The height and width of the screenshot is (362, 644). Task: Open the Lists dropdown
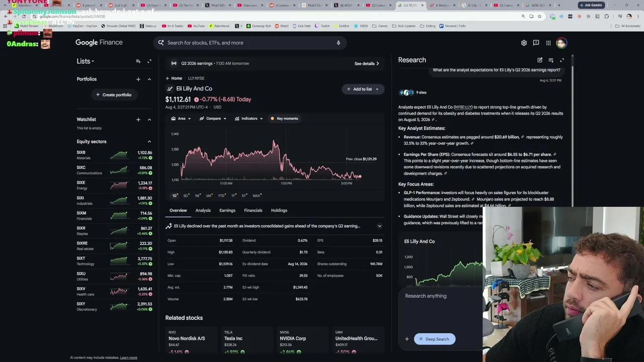tap(86, 61)
